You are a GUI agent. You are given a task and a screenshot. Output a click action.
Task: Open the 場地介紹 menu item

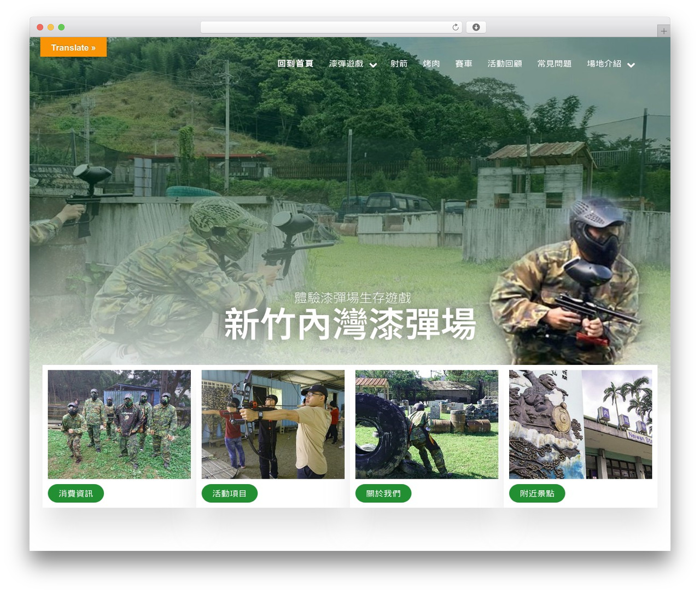pos(604,63)
